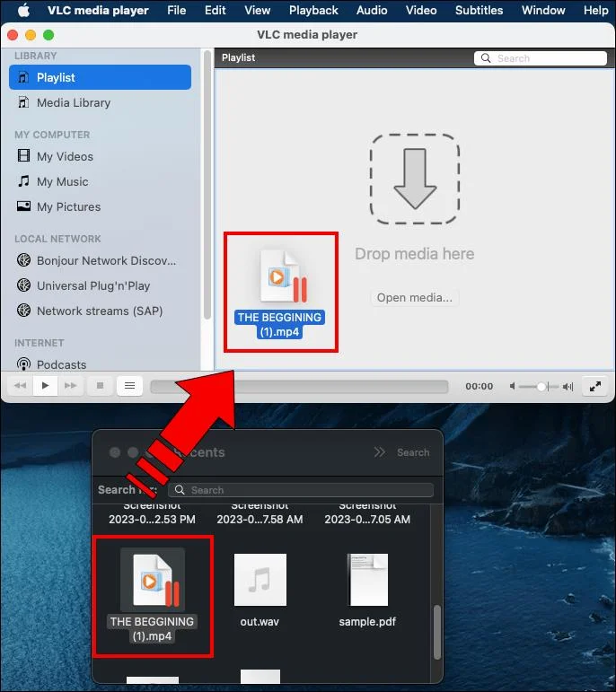Select THE BEGGINING (1).mp4 in Finder
The height and width of the screenshot is (692, 616).
point(153,595)
